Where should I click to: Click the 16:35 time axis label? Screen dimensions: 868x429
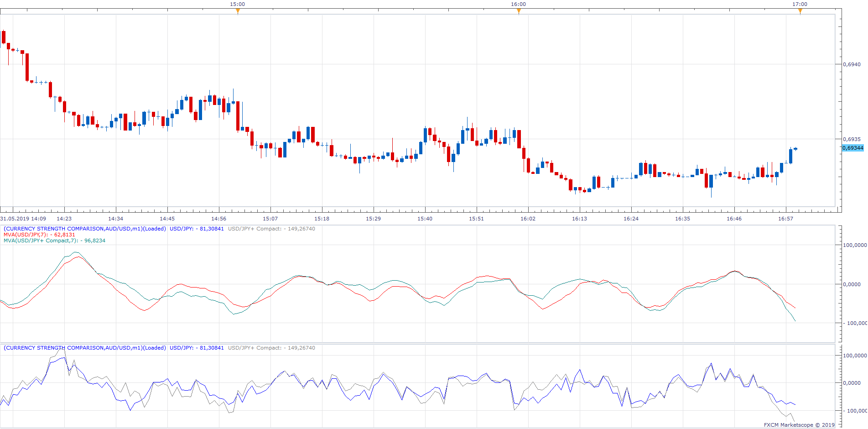click(x=683, y=219)
